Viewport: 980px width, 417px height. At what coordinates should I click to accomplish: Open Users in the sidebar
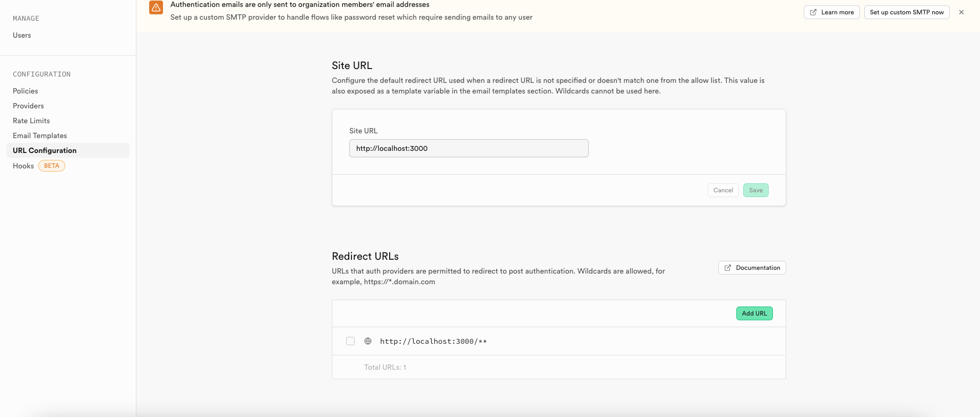22,35
